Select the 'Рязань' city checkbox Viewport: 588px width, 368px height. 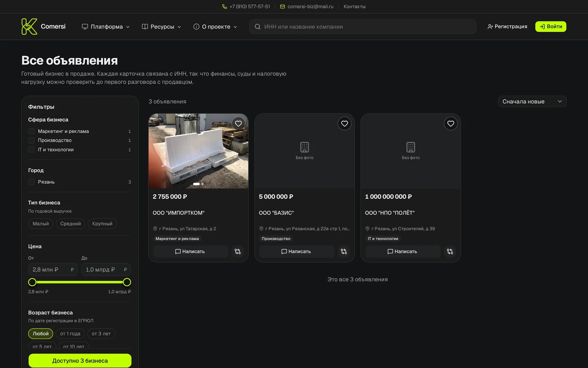click(x=31, y=182)
